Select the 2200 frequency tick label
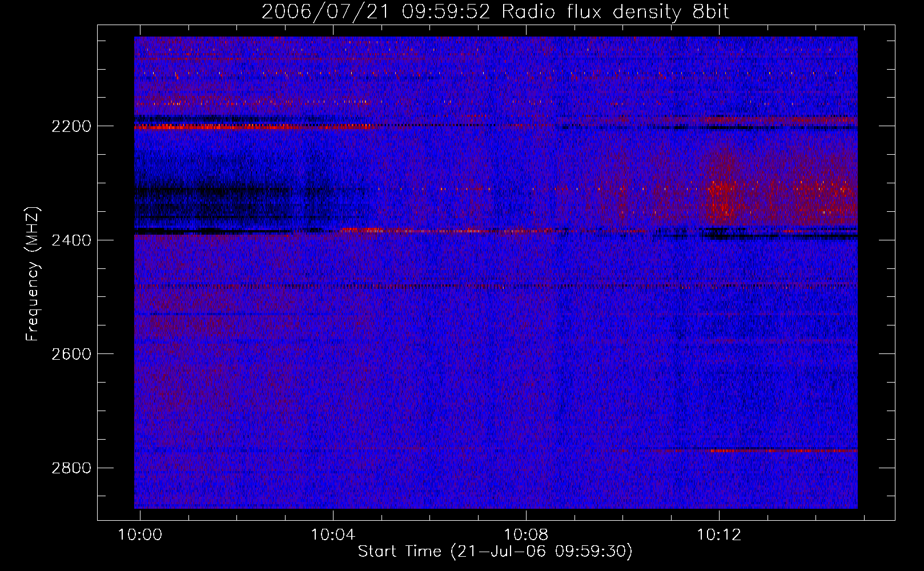The image size is (924, 571). pos(71,126)
